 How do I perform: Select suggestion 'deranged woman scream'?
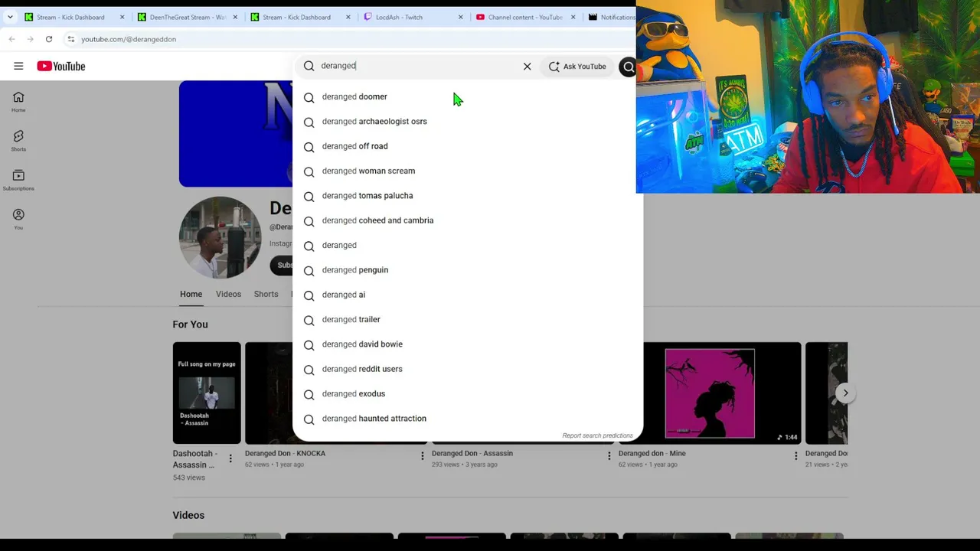[468, 171]
